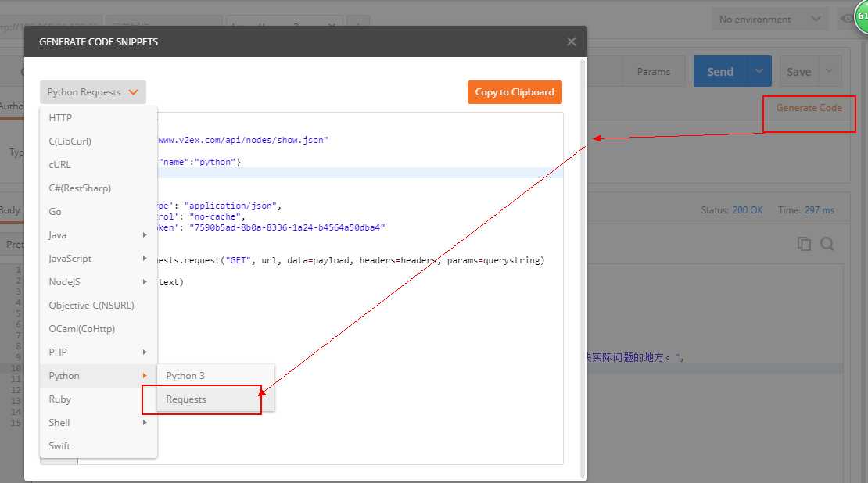Expand the Shell submenu arrow
This screenshot has height=483, width=868.
coord(145,423)
